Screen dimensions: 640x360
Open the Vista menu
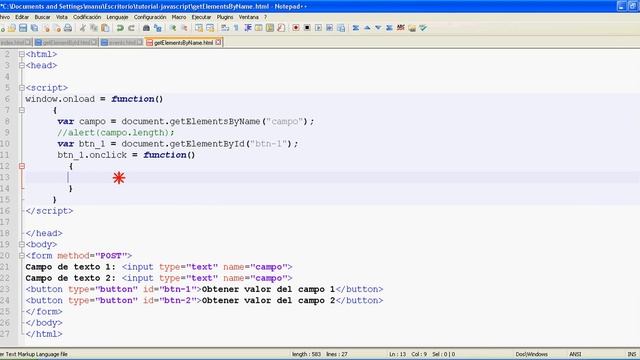coord(62,17)
